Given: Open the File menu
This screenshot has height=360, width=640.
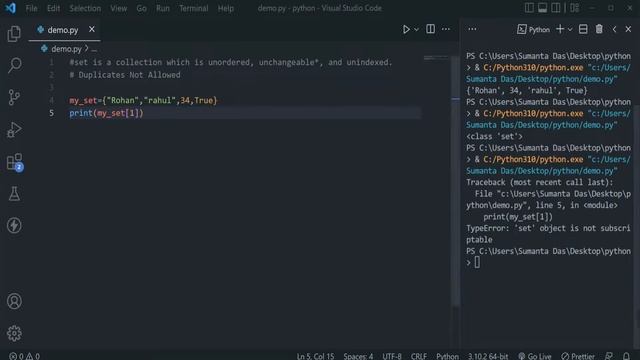Looking at the screenshot, I should coord(31,8).
